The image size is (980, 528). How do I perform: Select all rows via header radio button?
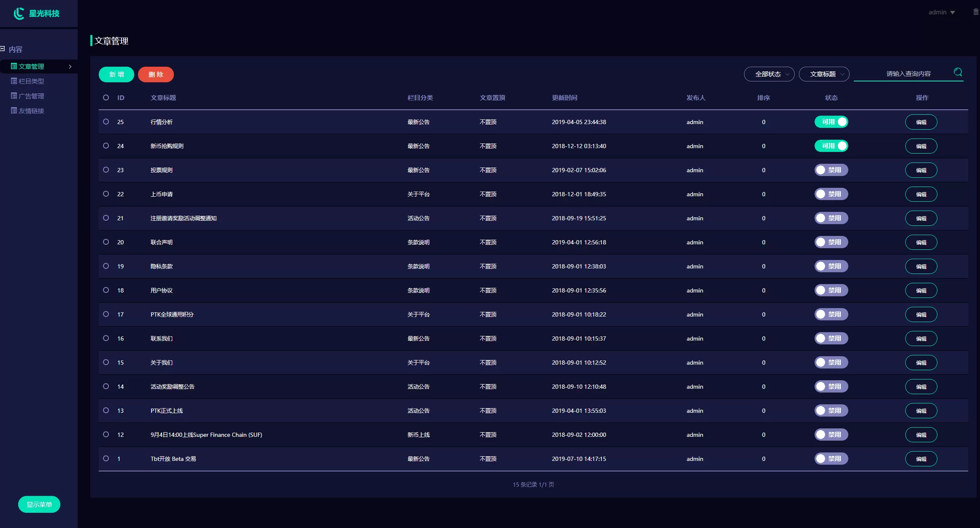coord(106,97)
